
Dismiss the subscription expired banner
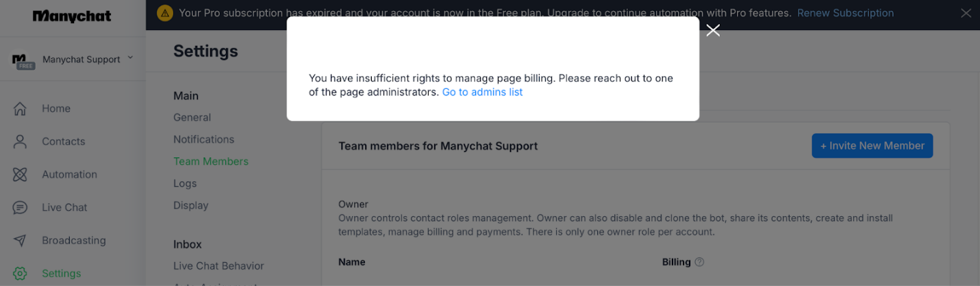966,13
